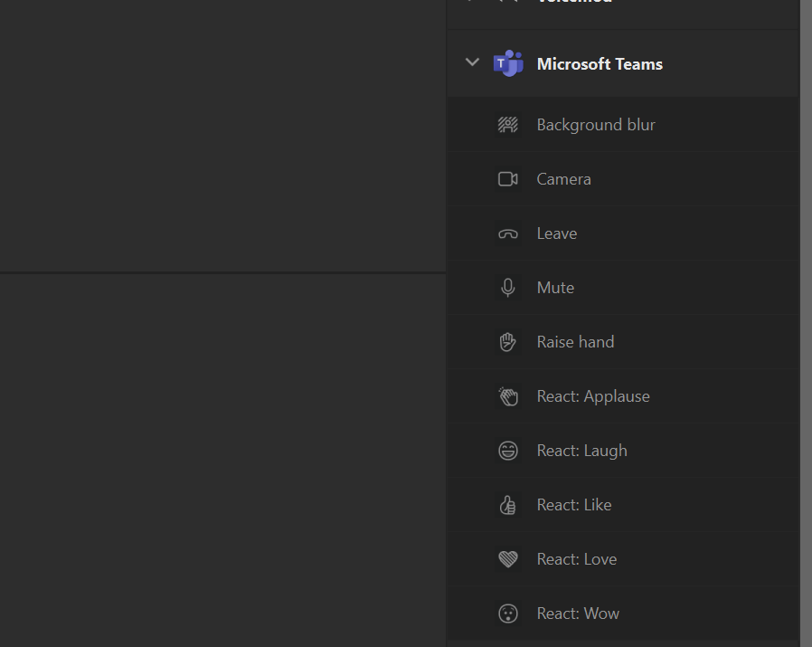This screenshot has height=647, width=812.
Task: Click the vertical scrollbar on right edge
Action: coord(805,317)
